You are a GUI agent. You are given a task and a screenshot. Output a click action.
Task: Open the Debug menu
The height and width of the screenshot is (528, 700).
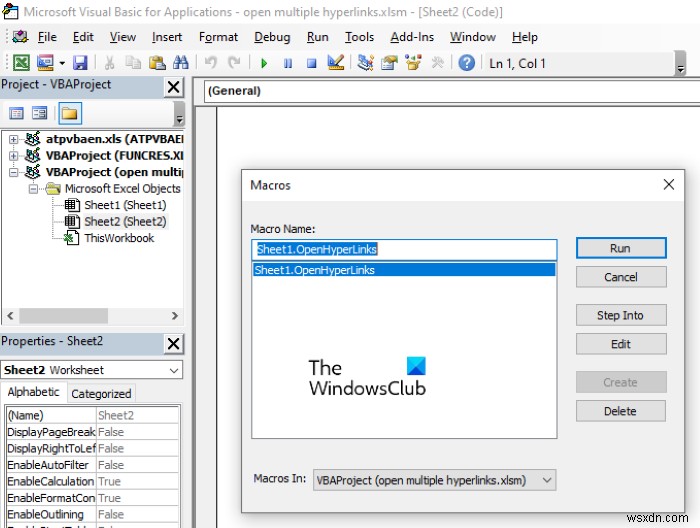click(x=272, y=37)
